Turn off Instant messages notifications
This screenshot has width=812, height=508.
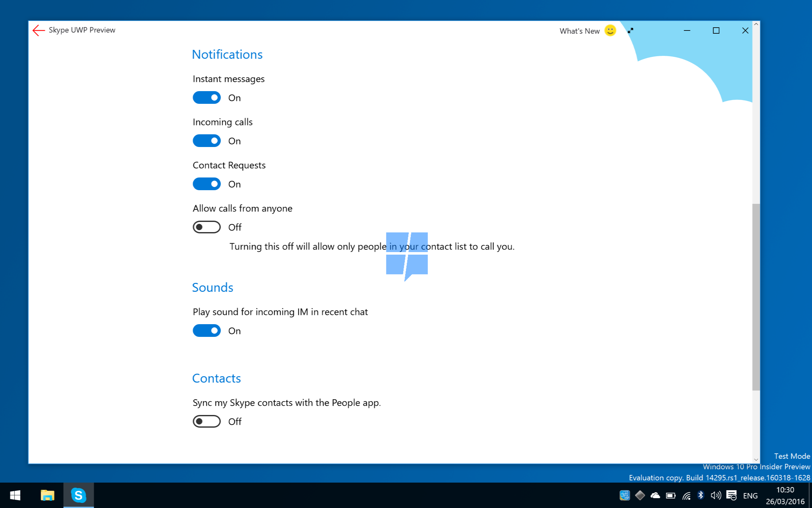(207, 98)
